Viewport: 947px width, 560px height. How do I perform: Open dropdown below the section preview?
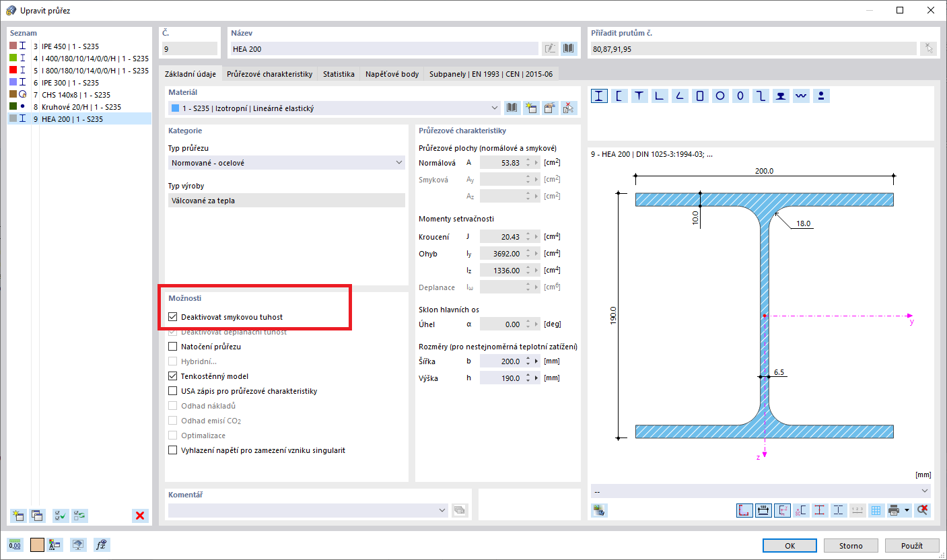click(761, 491)
